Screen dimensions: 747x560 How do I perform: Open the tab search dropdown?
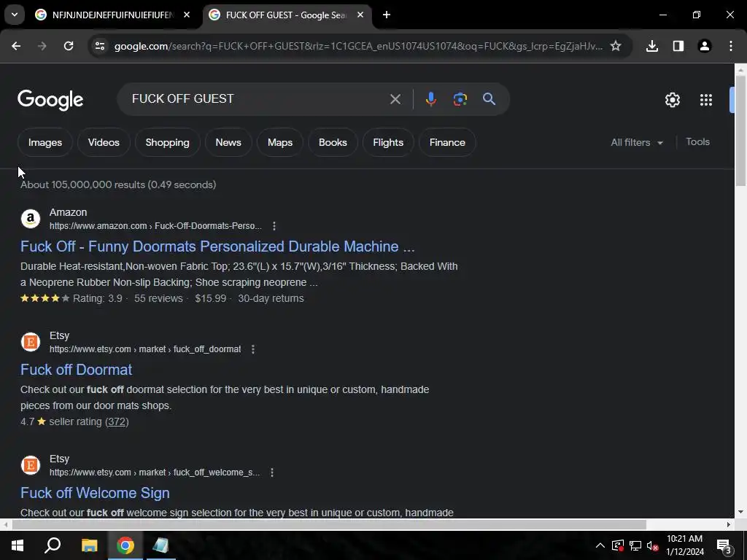[x=15, y=15]
